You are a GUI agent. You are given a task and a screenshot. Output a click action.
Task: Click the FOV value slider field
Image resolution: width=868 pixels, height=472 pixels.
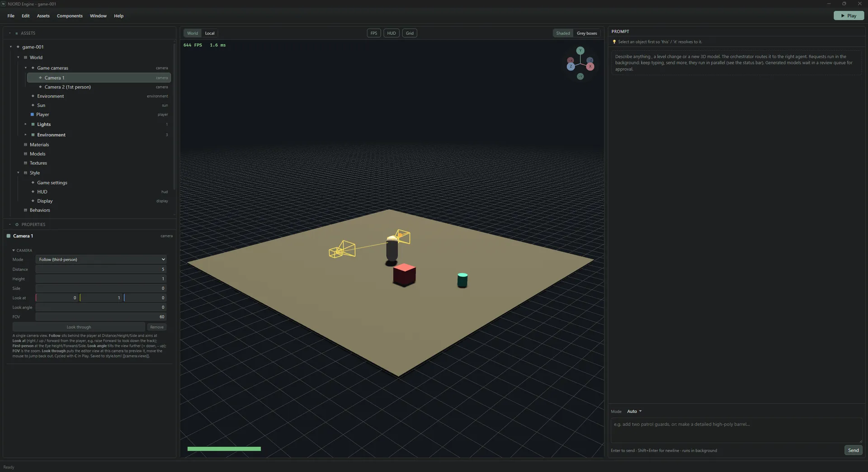tap(101, 317)
